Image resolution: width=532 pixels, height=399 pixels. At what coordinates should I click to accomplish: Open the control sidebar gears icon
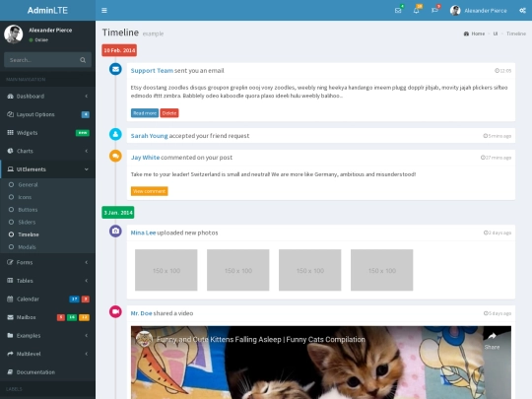point(522,11)
